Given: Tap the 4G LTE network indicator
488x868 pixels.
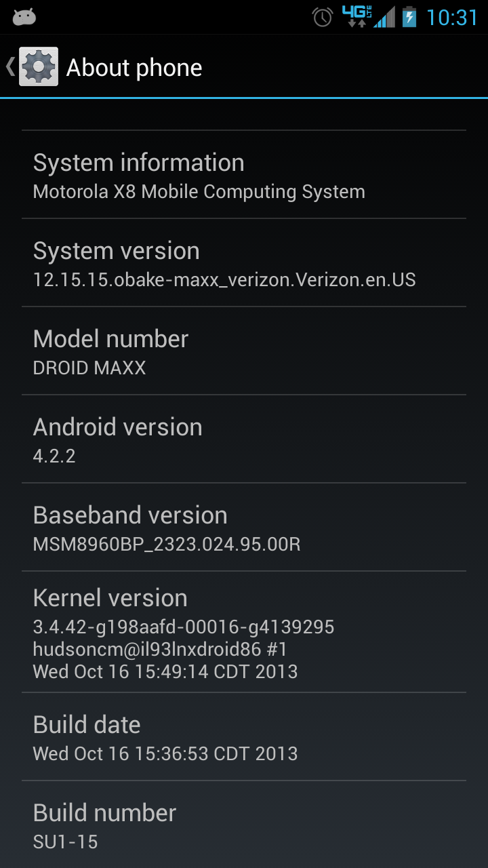Looking at the screenshot, I should click(357, 16).
